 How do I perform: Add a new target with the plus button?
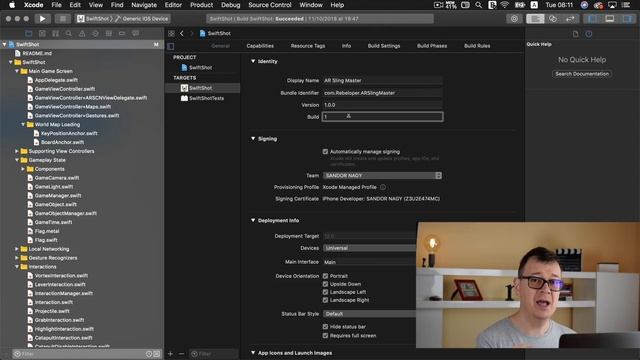[171, 354]
